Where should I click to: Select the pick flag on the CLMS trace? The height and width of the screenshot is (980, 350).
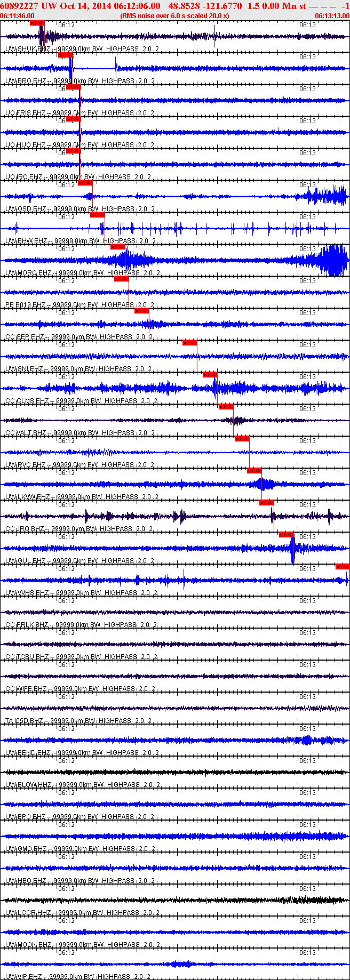210,375
